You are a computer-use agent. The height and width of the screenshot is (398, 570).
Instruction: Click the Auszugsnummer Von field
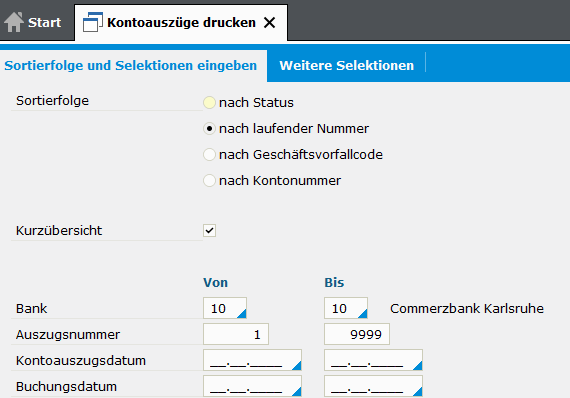pos(236,334)
